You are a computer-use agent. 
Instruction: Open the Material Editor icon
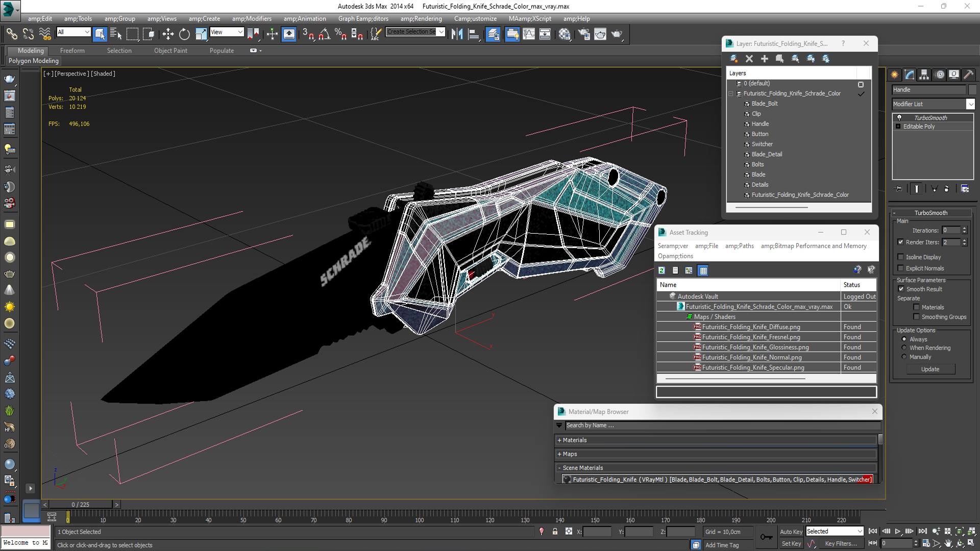[x=565, y=34]
